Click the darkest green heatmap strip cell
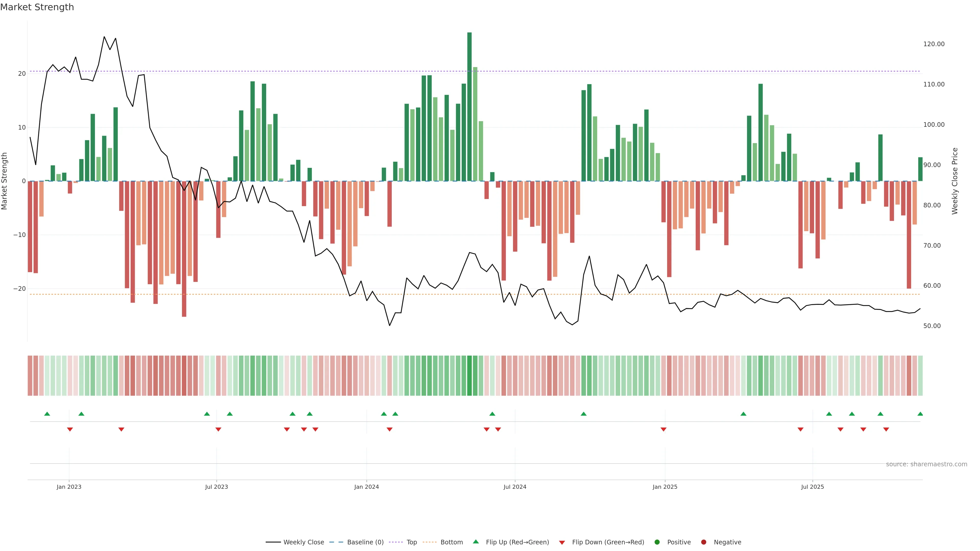980x551 pixels. 470,376
